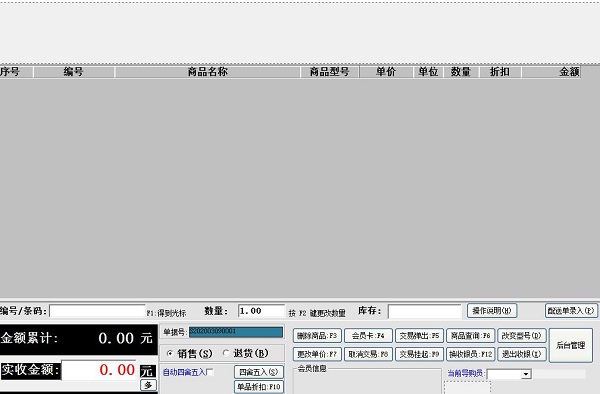This screenshot has height=394, width=600.
Task: Open the 当前导购员 salesperson dropdown
Action: point(527,374)
